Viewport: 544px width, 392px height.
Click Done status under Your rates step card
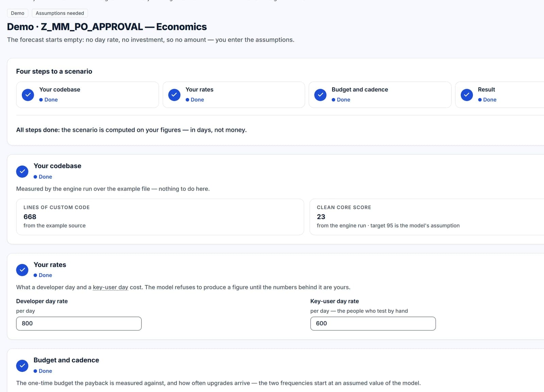(195, 100)
